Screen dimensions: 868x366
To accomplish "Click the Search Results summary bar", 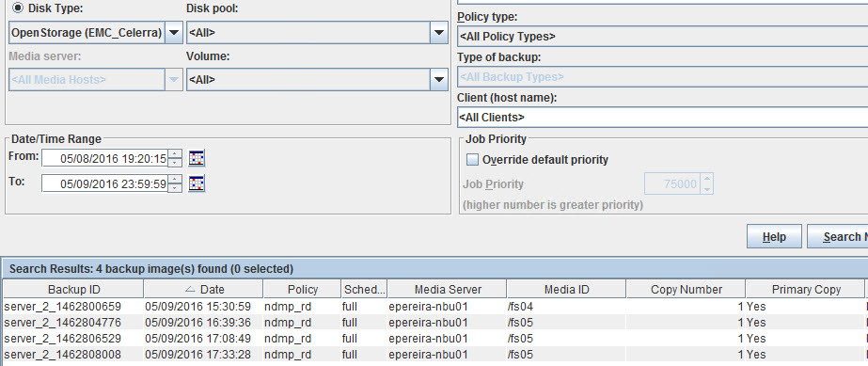I will [x=434, y=269].
